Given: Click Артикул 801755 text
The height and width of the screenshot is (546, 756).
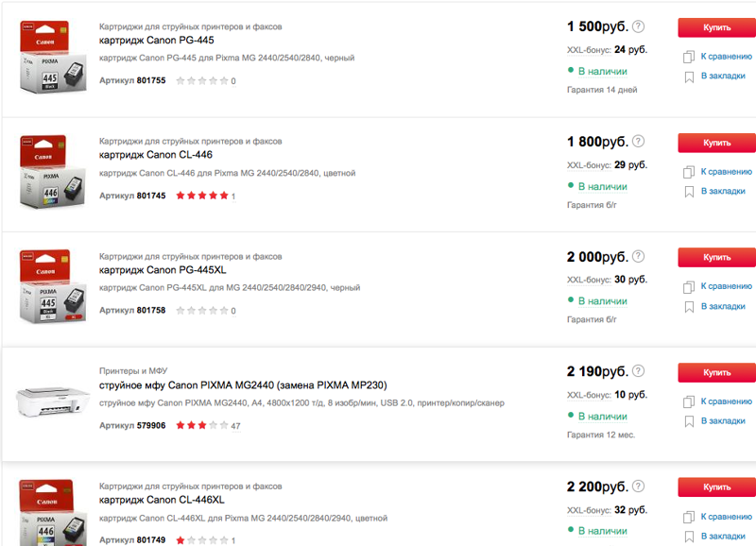Looking at the screenshot, I should pyautogui.click(x=132, y=80).
